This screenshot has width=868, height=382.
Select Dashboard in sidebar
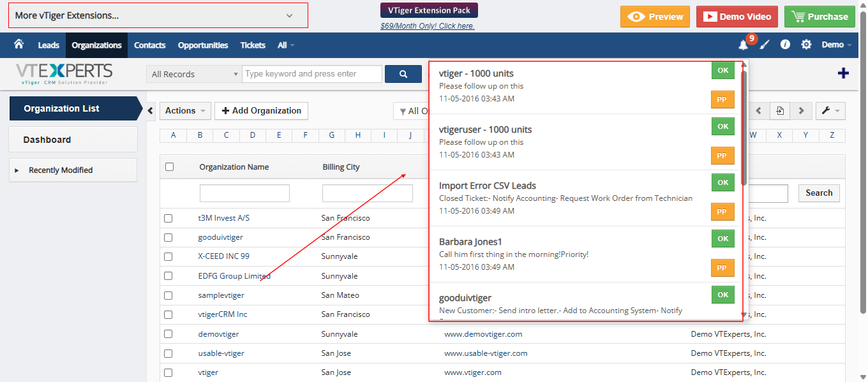coord(73,140)
